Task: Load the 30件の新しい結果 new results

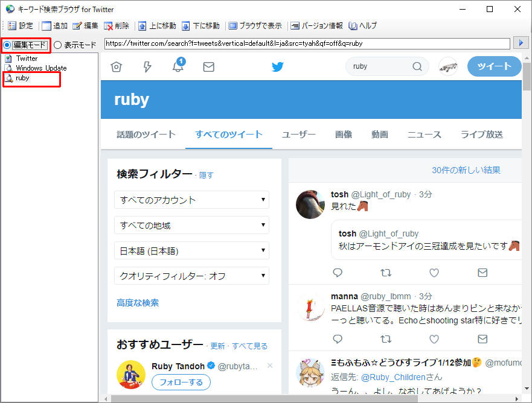Action: click(x=466, y=170)
